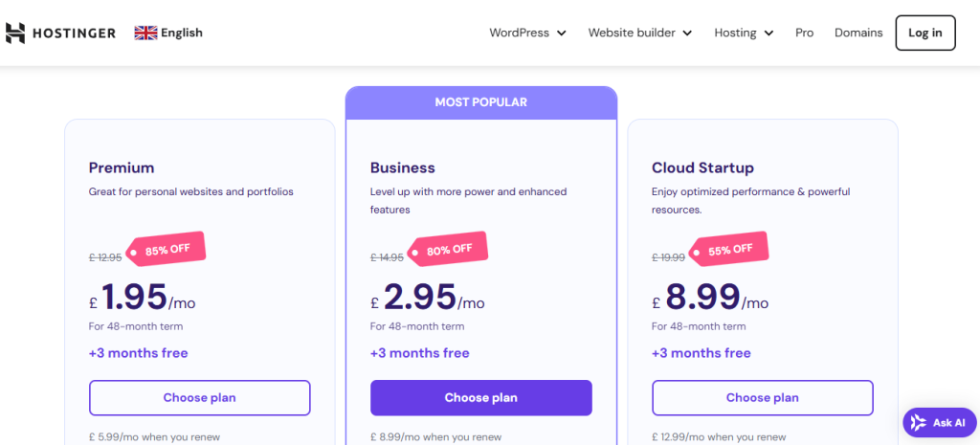Click the 85% OFF tag on Premium
980x445 pixels.
169,252
